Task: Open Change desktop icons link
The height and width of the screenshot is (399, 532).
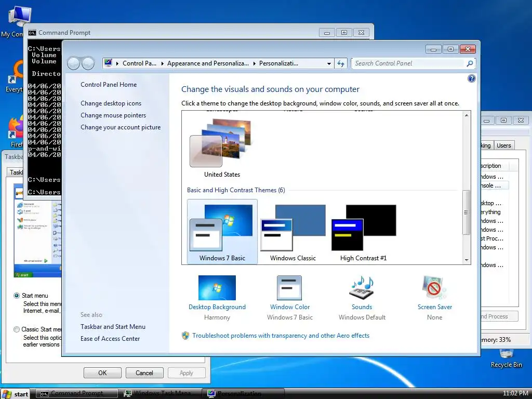Action: pos(111,103)
